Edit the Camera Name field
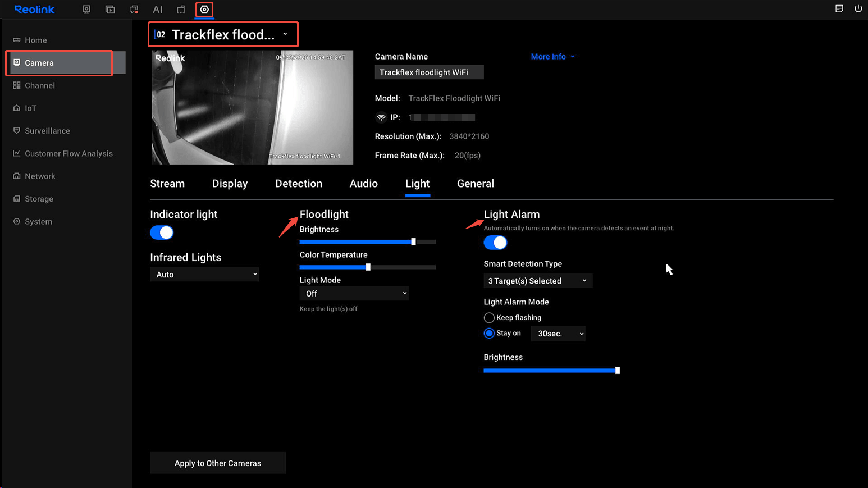Screen dimensions: 868x488 429,72
